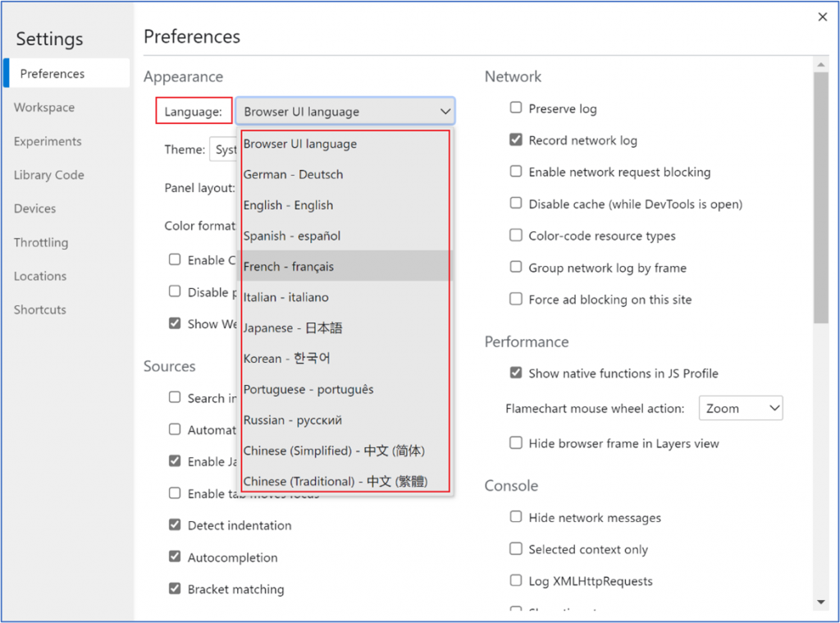Switch to the Experiments tab
The height and width of the screenshot is (623, 840).
tap(48, 141)
